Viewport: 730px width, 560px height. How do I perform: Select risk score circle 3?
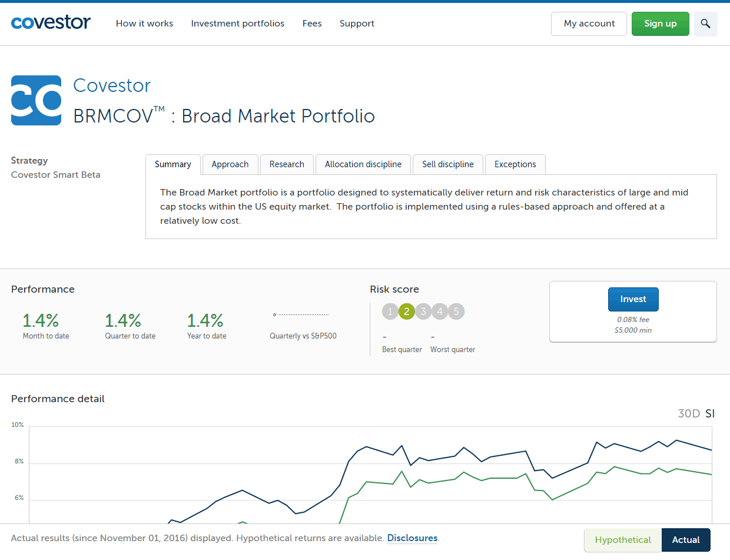pyautogui.click(x=423, y=312)
